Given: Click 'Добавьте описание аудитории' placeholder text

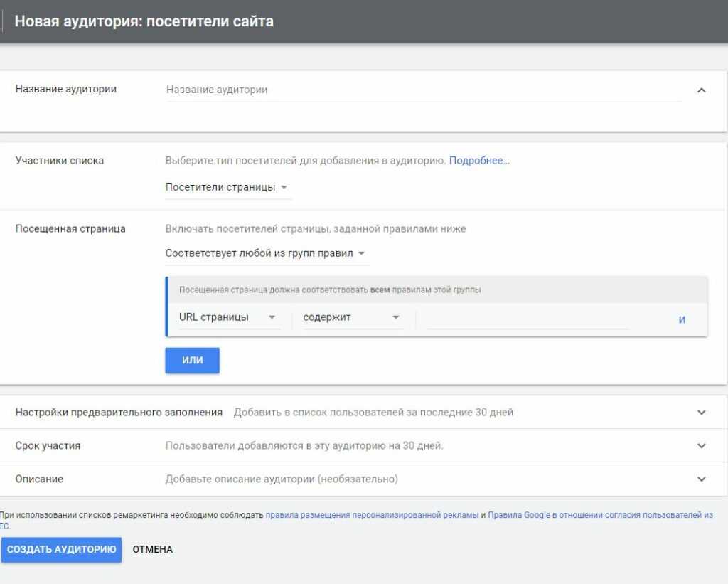Looking at the screenshot, I should [282, 479].
